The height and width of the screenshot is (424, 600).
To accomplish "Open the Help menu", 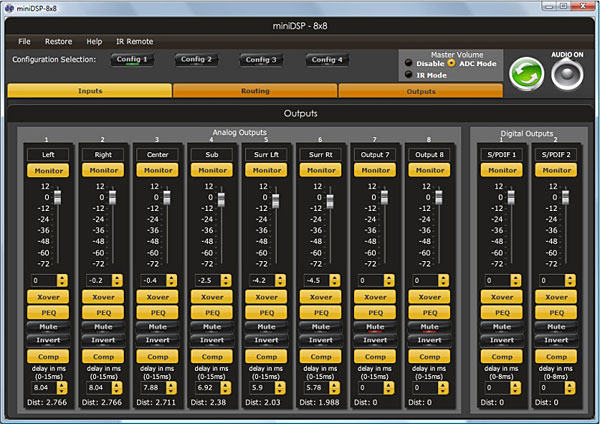I will tap(94, 41).
